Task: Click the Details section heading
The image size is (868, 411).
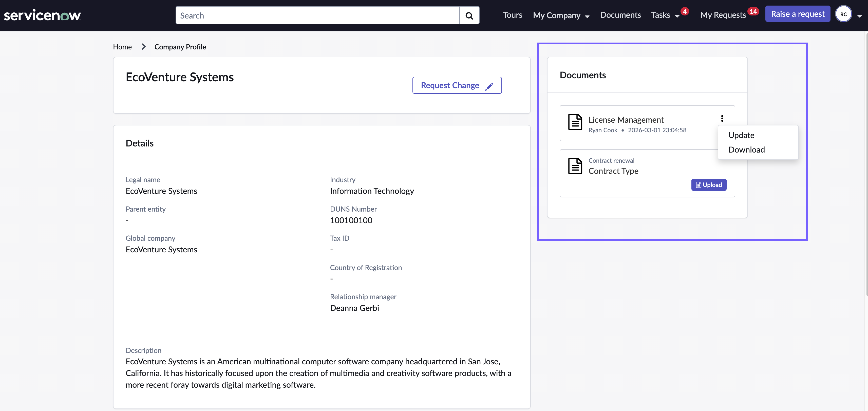Action: (140, 143)
